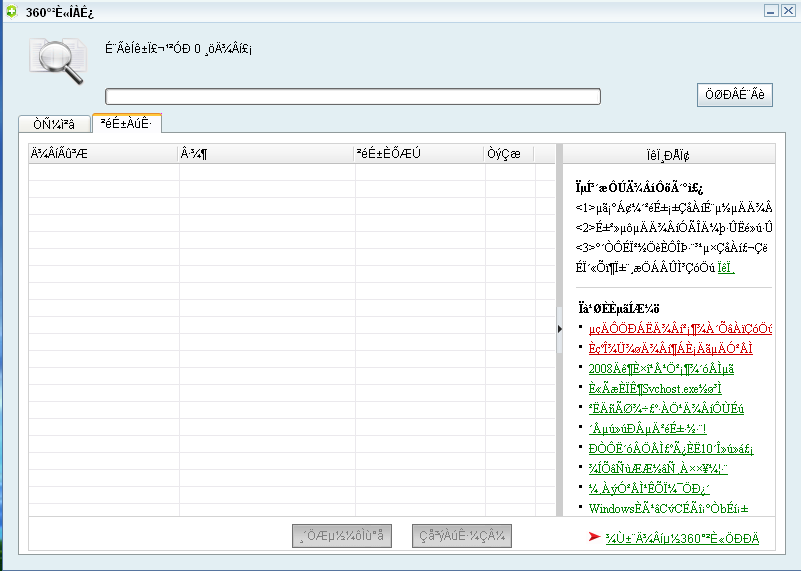Minimize the 360 window
This screenshot has width=801, height=571.
(x=771, y=11)
